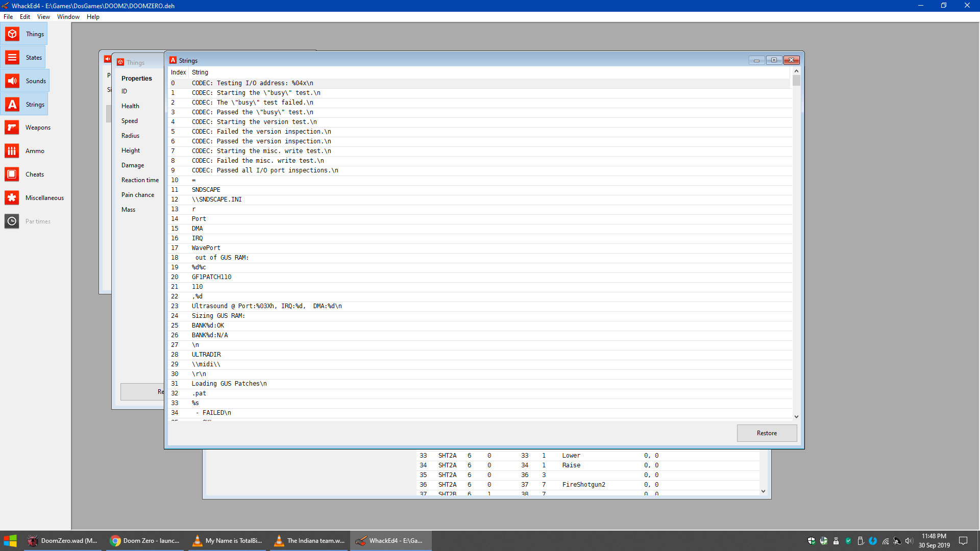This screenshot has height=551, width=980.
Task: Select string 'The \"busy\" test failed'
Action: (480, 103)
